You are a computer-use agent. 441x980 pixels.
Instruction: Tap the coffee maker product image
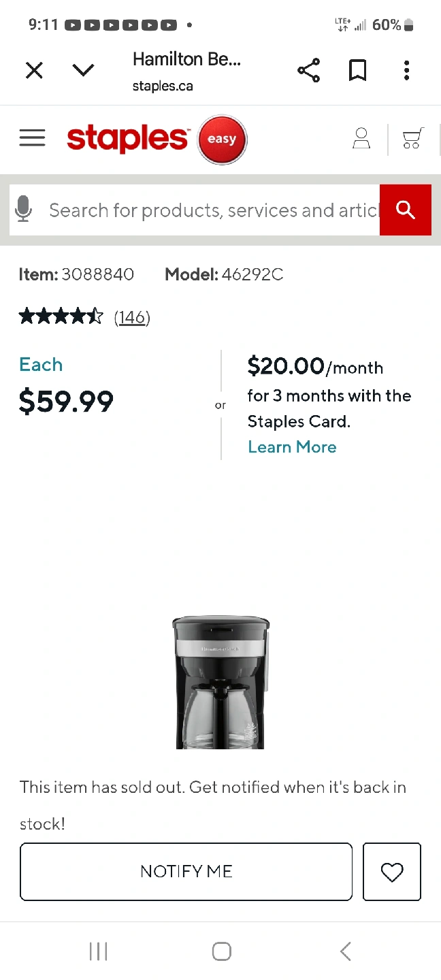point(220,682)
